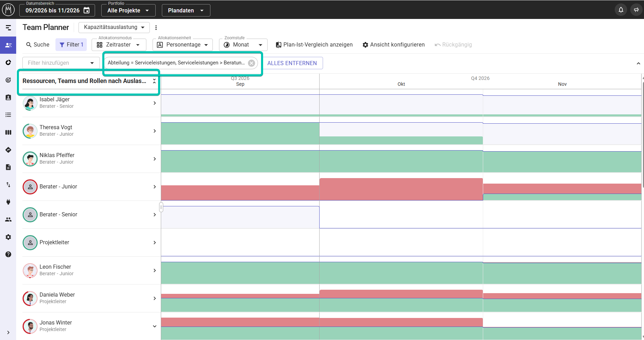Open the people group sidebar icon
This screenshot has width=644, height=340.
pos(8,219)
